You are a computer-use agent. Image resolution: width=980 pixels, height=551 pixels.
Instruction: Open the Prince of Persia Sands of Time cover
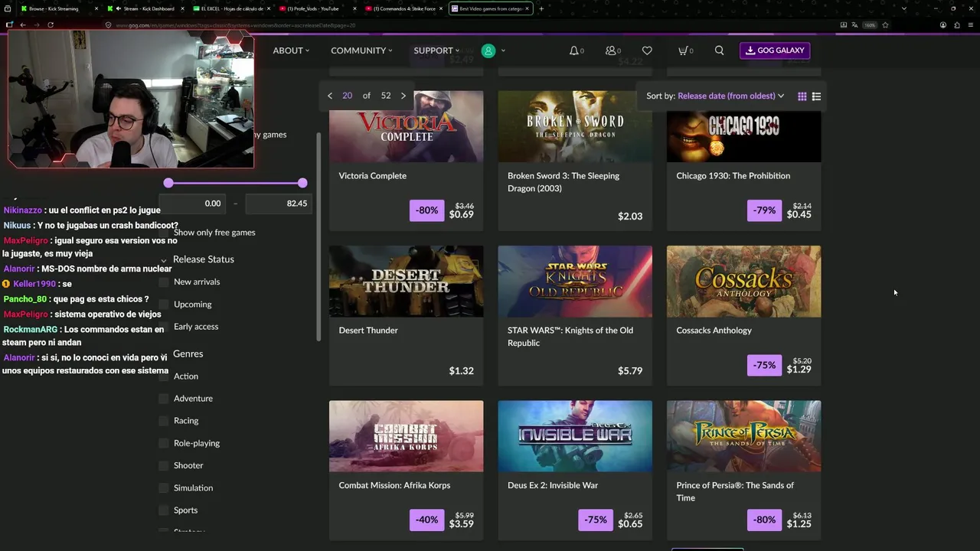(743, 436)
